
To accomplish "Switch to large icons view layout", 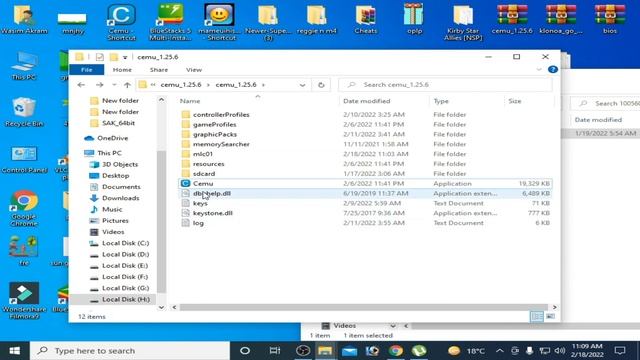I will pos(550,316).
